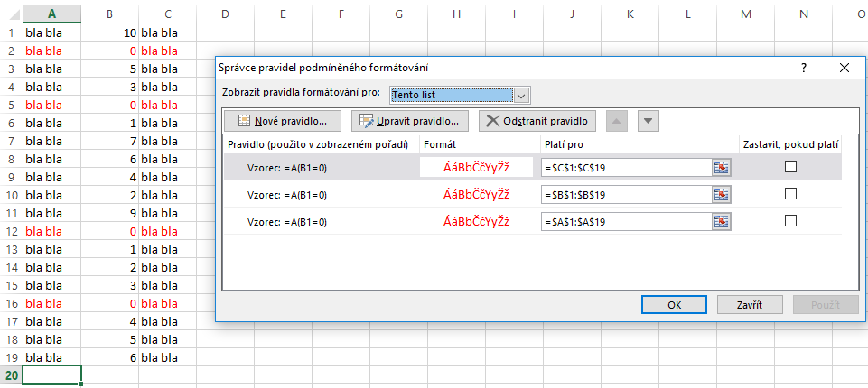Click range selector icon for $B$1:$B$19 rule
The width and height of the screenshot is (868, 388).
(x=721, y=194)
